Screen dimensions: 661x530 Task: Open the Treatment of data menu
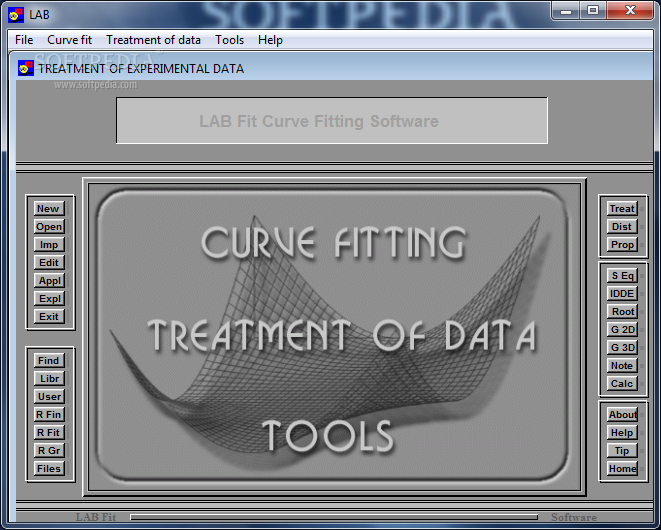tap(153, 40)
